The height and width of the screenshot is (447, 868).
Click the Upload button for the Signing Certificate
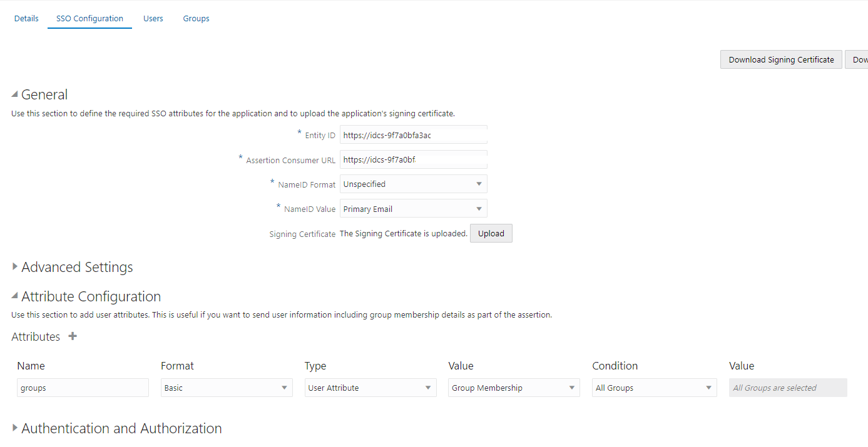tap(491, 233)
